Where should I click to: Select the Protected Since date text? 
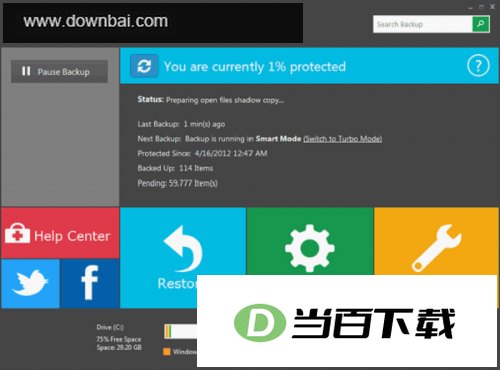202,153
